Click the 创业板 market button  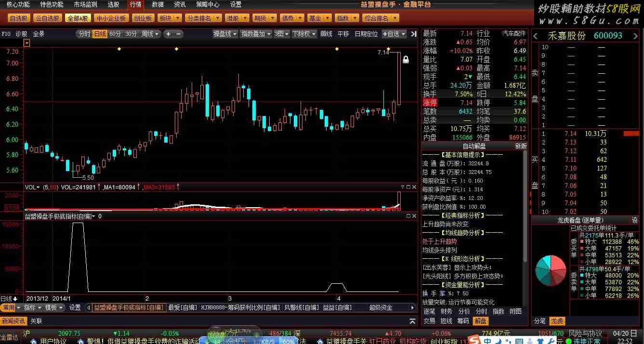tap(143, 18)
